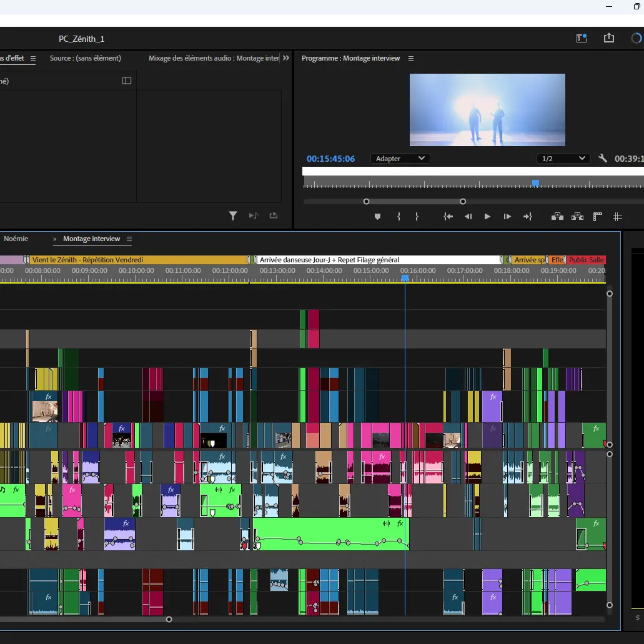Click the share/export icon in the header

point(609,39)
